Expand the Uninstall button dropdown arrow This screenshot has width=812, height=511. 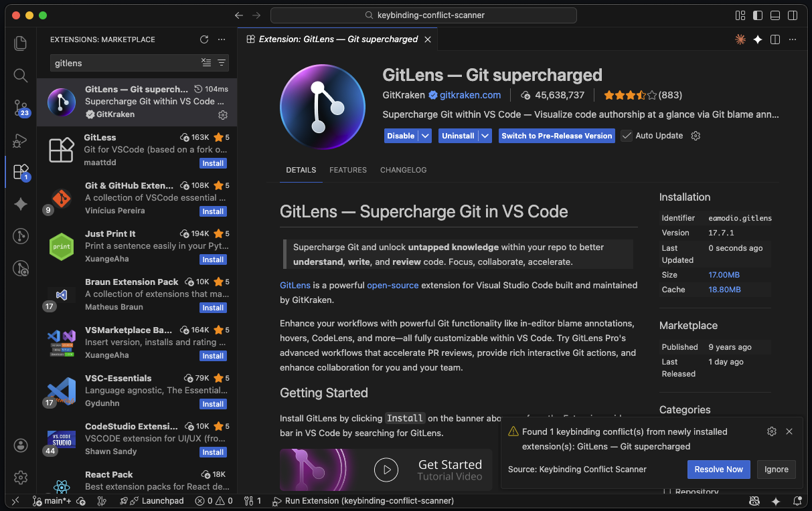coord(486,136)
